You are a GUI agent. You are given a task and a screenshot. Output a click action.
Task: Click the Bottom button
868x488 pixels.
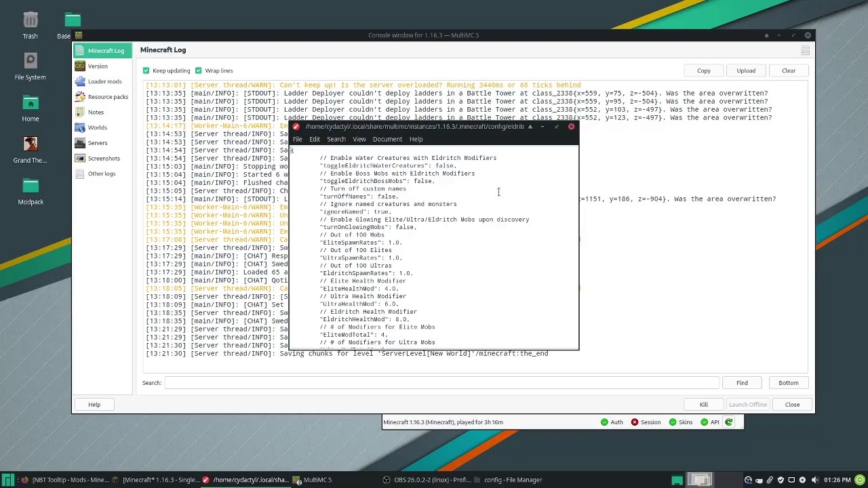tap(789, 383)
